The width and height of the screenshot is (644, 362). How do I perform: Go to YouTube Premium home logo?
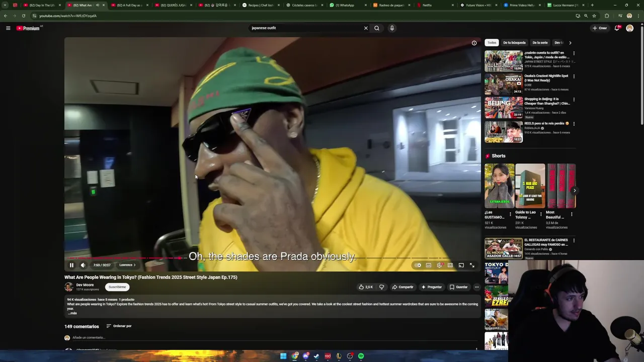(x=28, y=28)
